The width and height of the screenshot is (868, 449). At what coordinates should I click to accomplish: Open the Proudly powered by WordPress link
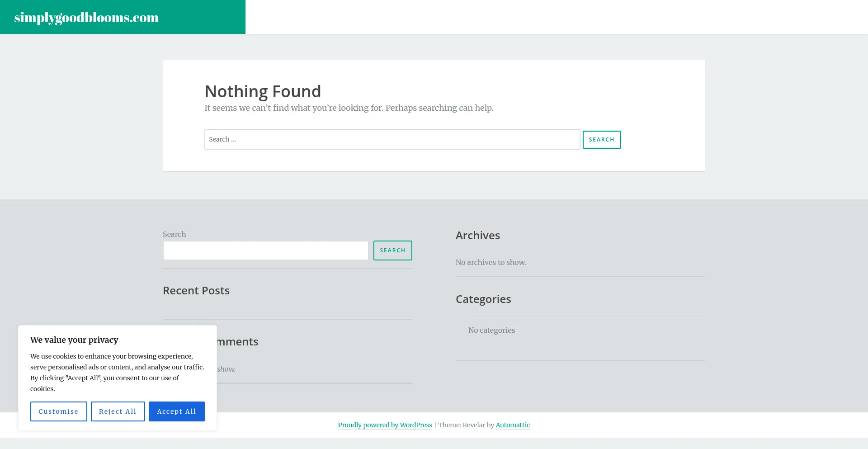(385, 425)
